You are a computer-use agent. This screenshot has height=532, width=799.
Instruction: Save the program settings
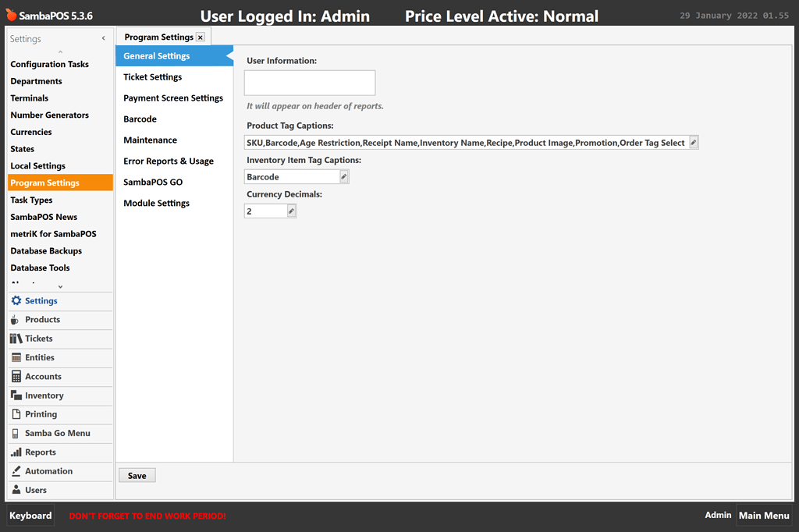click(x=137, y=475)
